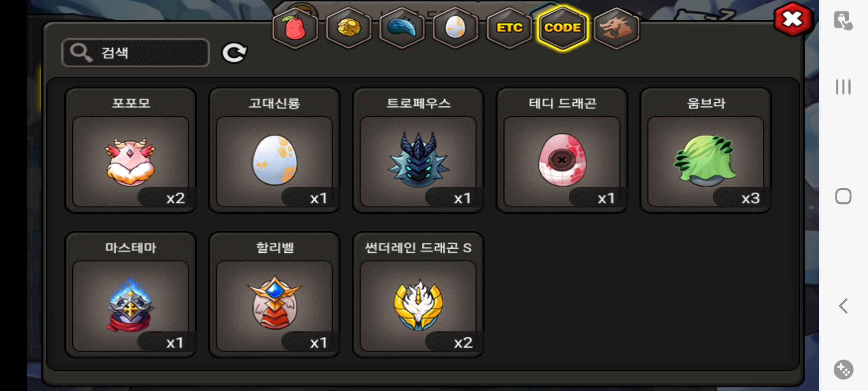Open Android recent apps button
Viewport: 868px width, 391px height.
point(843,87)
